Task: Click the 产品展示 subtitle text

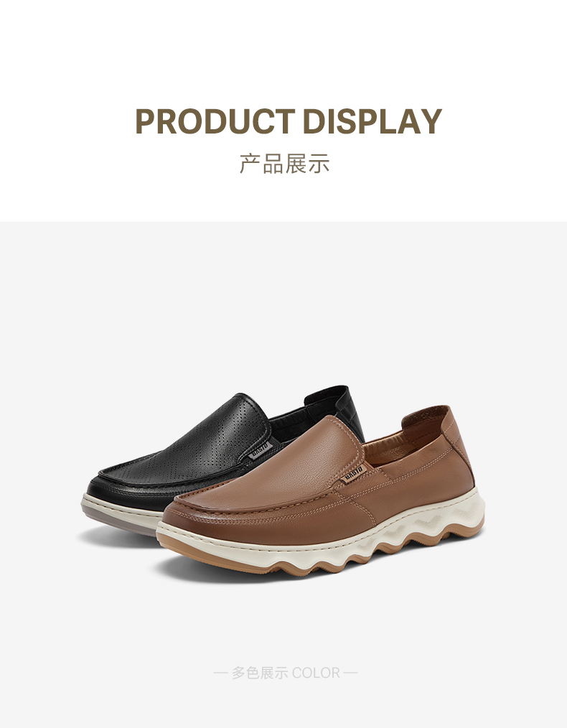Action: pos(284,164)
